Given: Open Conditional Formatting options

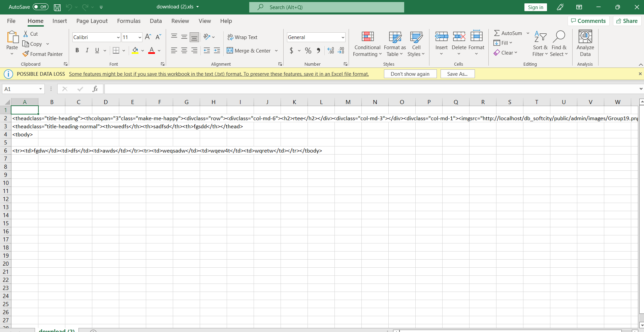Looking at the screenshot, I should click(367, 44).
